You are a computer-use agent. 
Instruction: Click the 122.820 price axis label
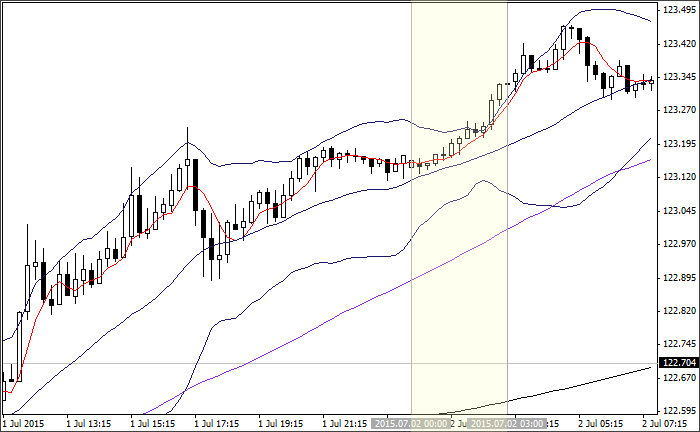(x=679, y=311)
